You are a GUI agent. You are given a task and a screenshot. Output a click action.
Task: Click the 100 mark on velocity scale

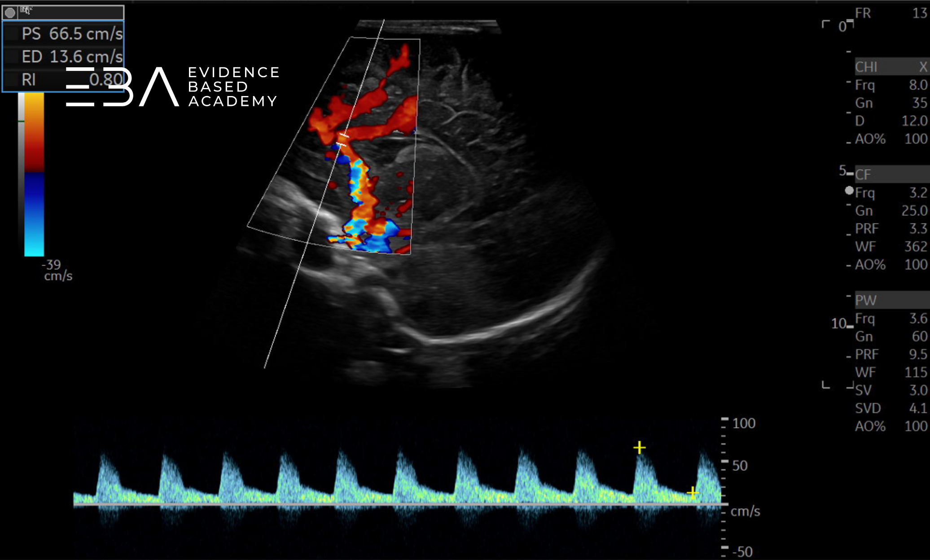tap(743, 423)
